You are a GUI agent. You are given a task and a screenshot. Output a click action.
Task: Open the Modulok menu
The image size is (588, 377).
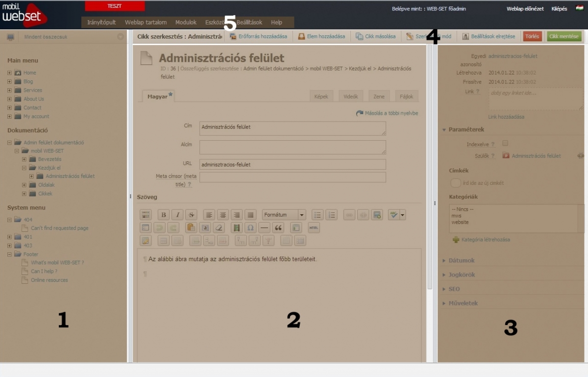[x=186, y=23]
